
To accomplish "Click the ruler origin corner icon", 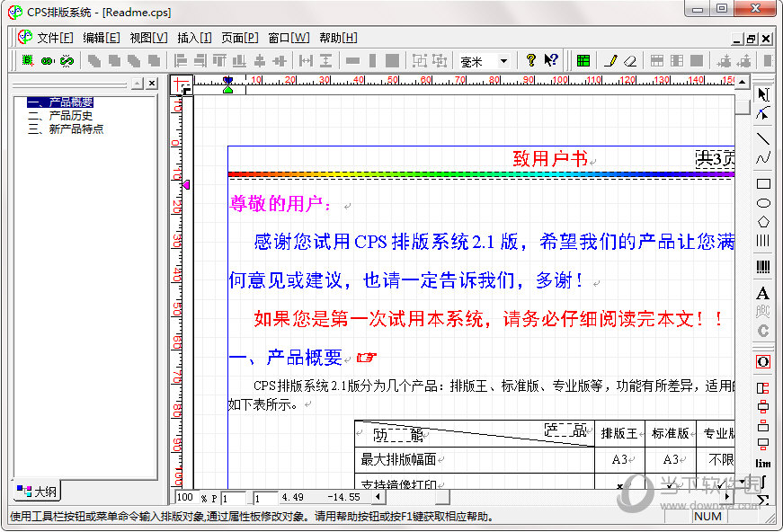I will tap(182, 84).
